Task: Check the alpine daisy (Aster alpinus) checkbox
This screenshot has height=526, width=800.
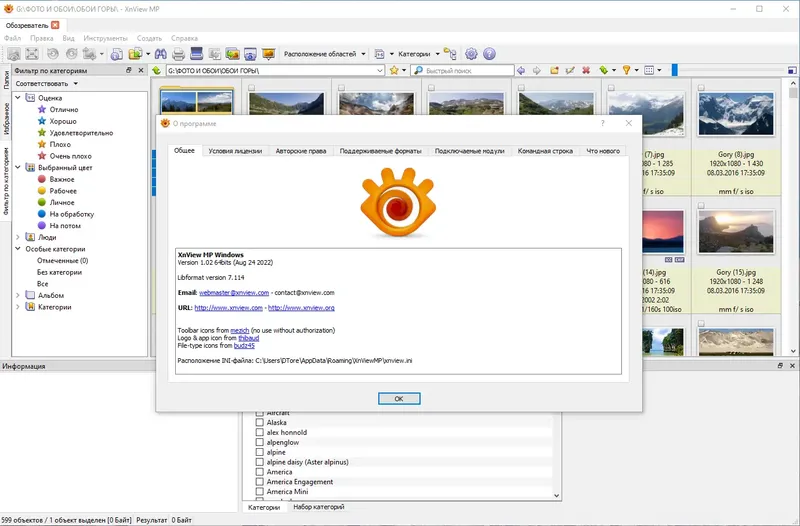Action: [260, 462]
